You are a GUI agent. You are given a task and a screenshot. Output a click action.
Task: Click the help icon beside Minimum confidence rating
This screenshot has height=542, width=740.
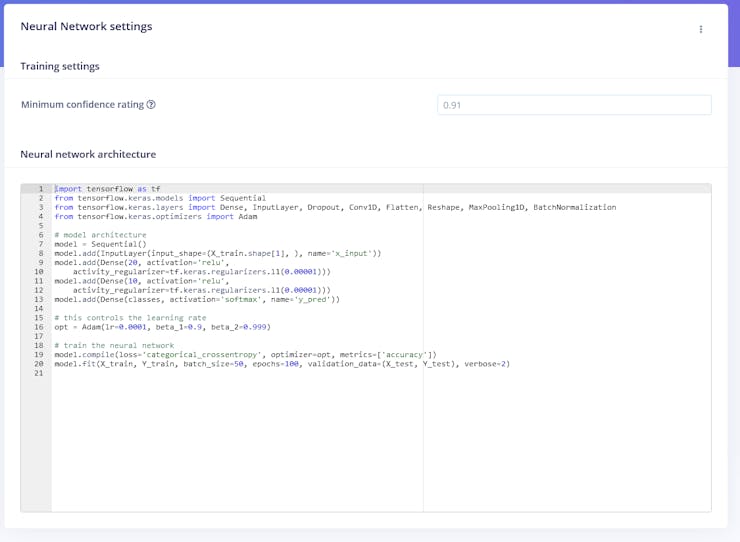point(151,105)
